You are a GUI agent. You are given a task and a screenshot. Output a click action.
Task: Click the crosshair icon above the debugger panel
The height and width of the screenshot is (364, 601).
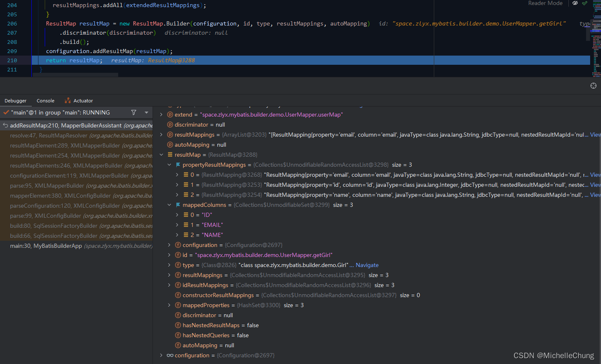pos(593,86)
